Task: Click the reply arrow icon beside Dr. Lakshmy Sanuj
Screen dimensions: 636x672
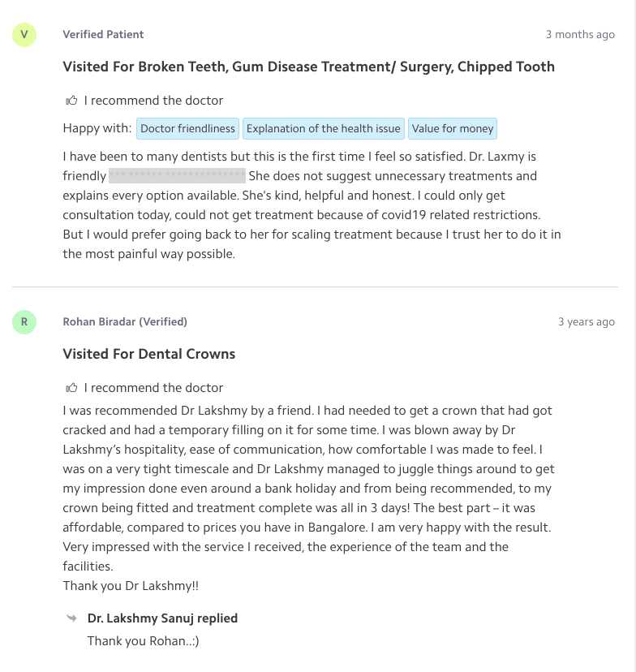Action: click(x=72, y=618)
